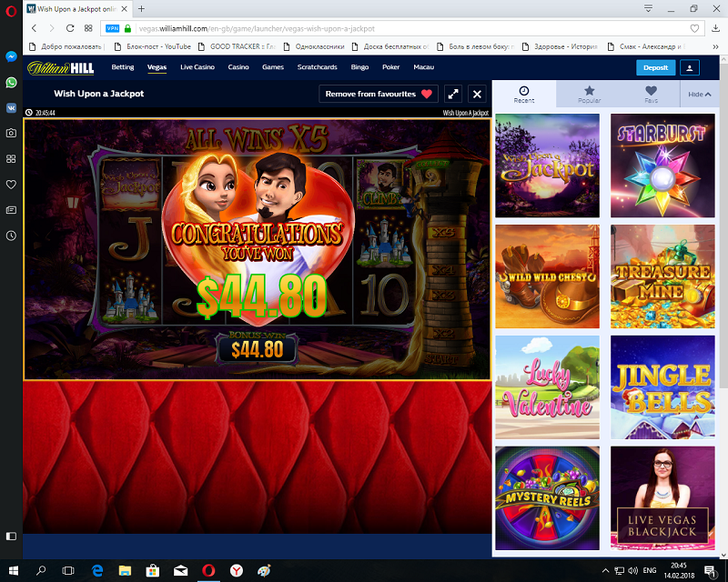Open the Live Vegas Blackjack thumbnail
728x582 pixels.
point(662,498)
